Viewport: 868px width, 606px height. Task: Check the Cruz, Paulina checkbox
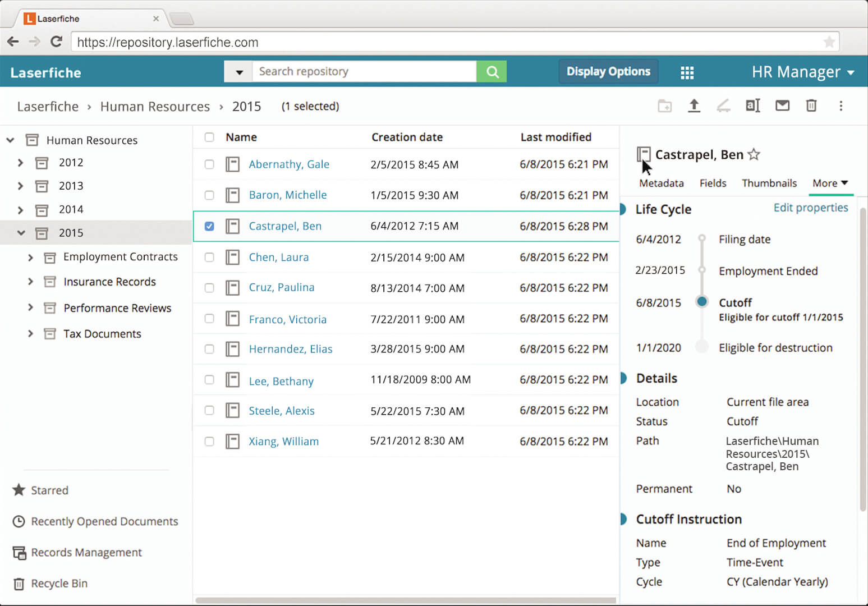pos(209,288)
